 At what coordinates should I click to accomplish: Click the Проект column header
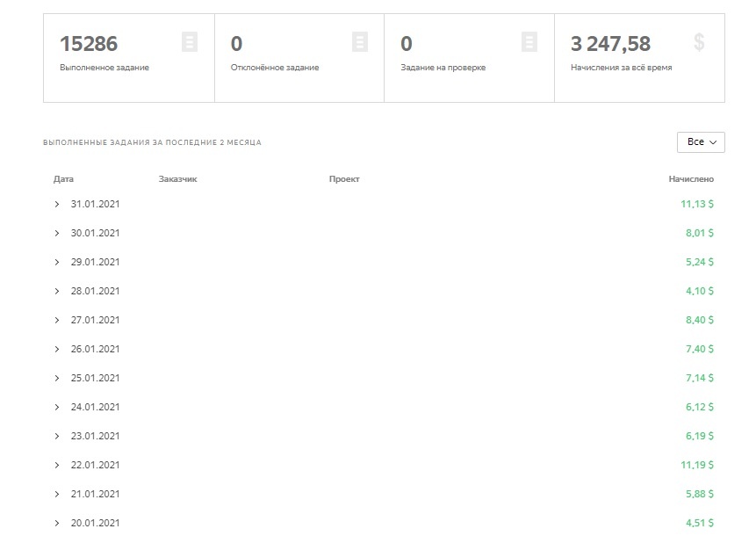344,179
